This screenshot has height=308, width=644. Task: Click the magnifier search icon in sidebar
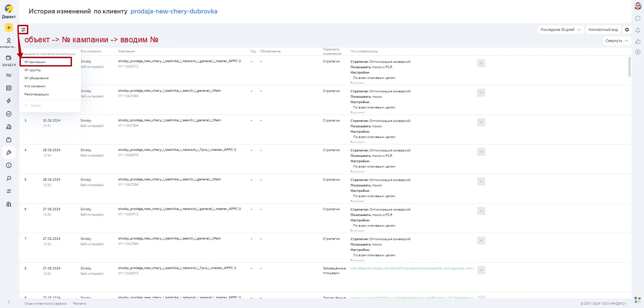click(x=9, y=178)
